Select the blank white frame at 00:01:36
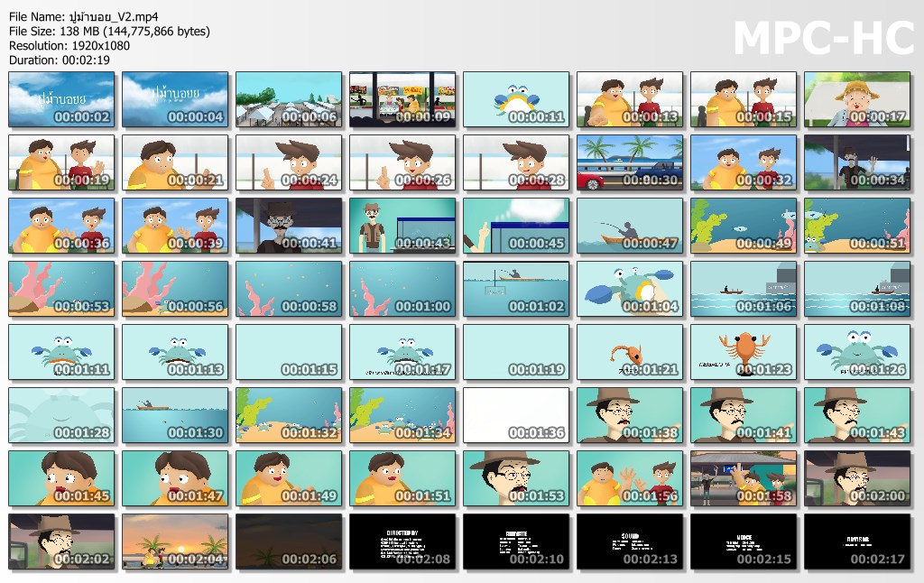 click(x=516, y=416)
